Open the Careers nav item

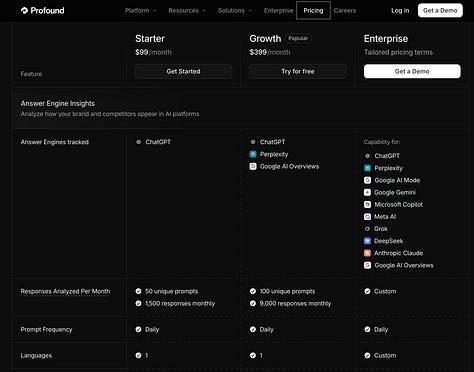[x=345, y=11]
